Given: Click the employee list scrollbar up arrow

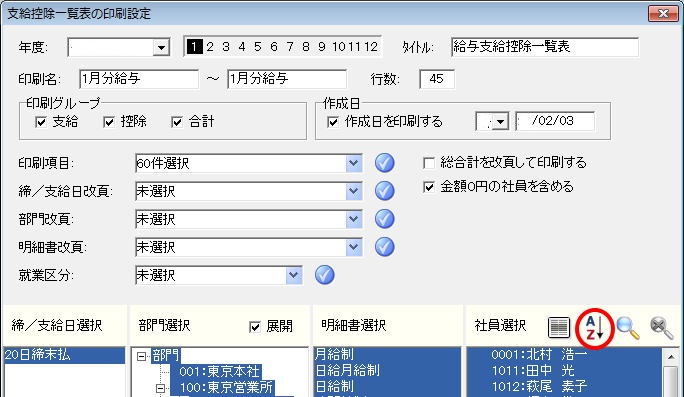Looking at the screenshot, I should click(671, 356).
